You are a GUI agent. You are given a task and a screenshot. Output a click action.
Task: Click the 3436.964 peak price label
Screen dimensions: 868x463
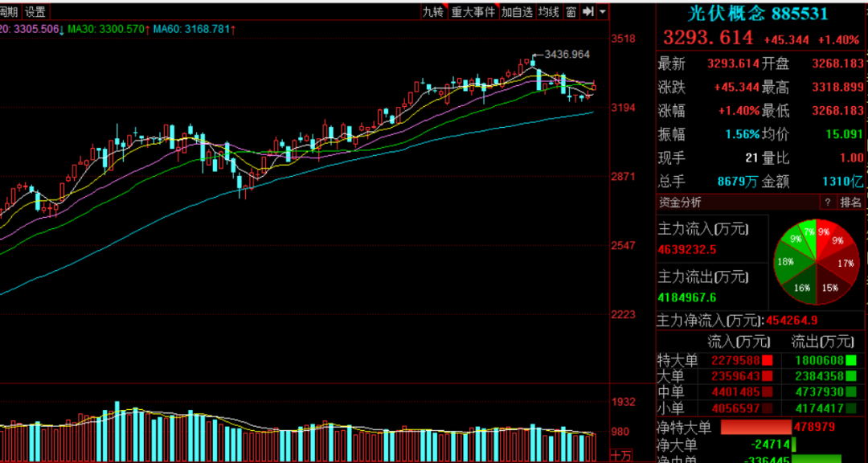tap(567, 55)
